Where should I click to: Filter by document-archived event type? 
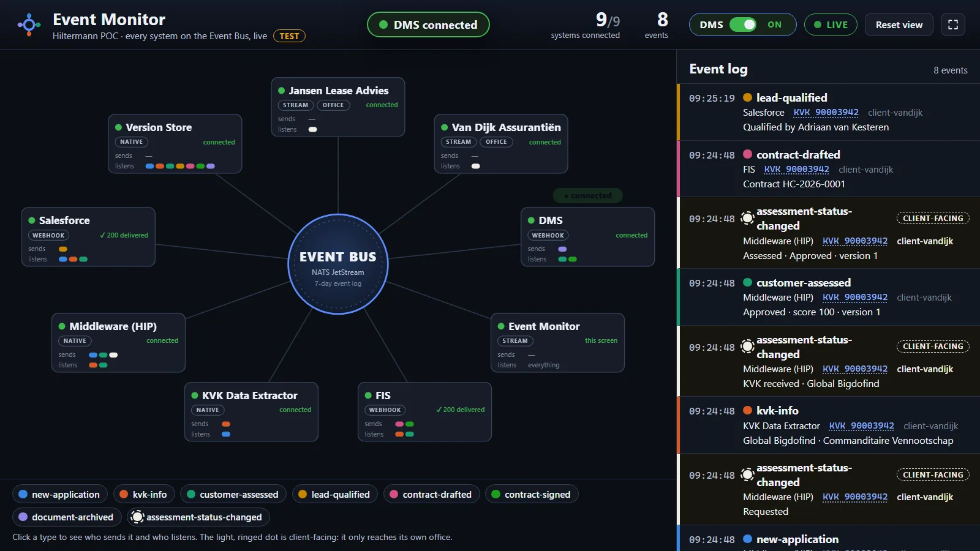67,517
